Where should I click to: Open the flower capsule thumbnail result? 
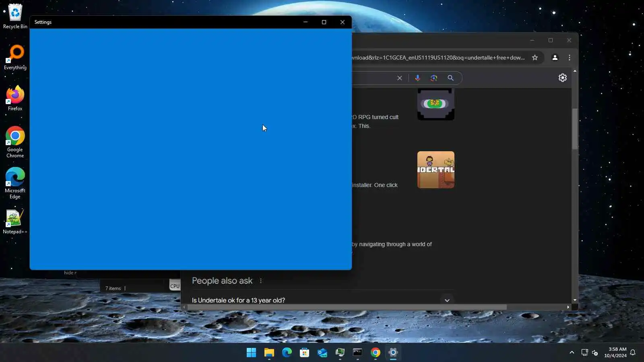coord(436,104)
